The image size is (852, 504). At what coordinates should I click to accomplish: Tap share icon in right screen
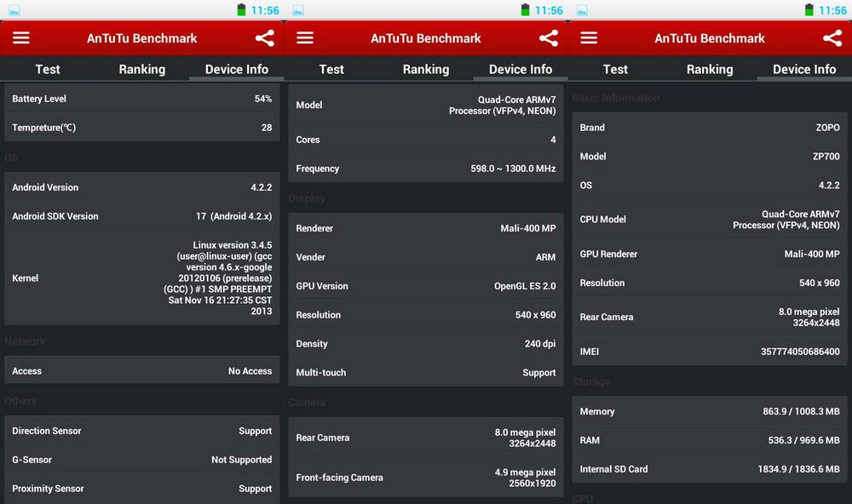click(832, 38)
